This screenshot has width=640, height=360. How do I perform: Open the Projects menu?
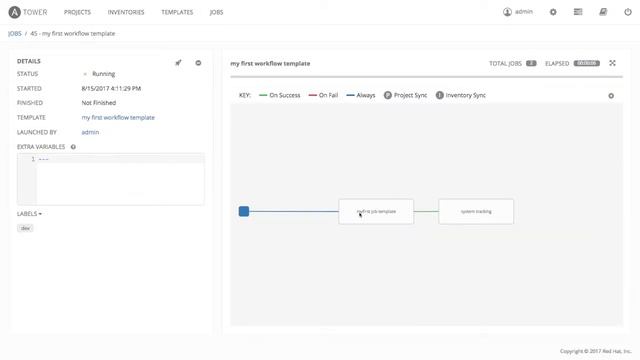coord(77,12)
